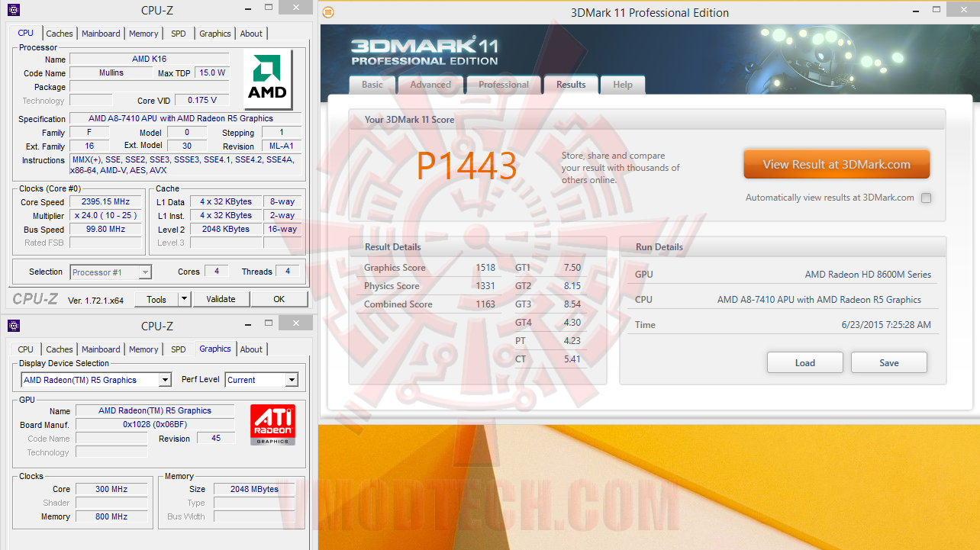The height and width of the screenshot is (550, 980).
Task: Open the Help tab in 3DMark 11
Action: [623, 85]
